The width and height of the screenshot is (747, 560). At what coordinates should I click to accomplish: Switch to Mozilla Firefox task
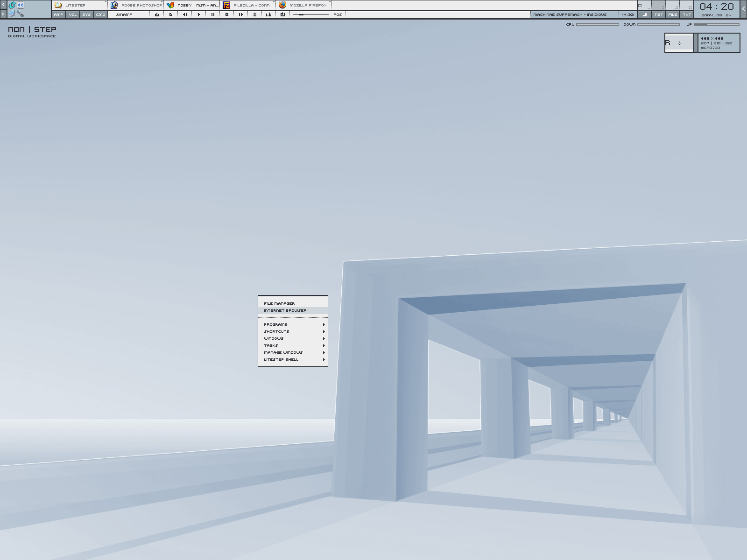tap(282, 5)
